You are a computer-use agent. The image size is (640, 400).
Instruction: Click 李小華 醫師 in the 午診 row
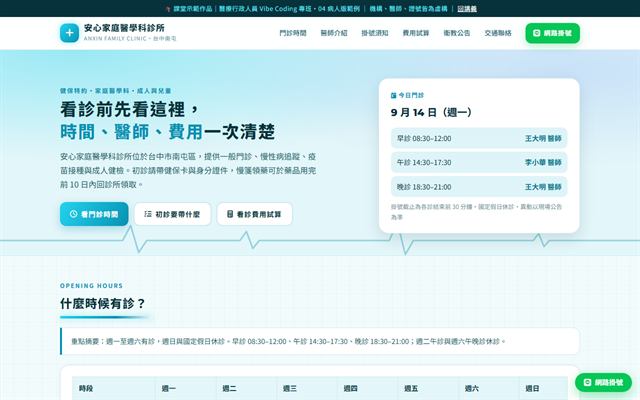tap(543, 162)
